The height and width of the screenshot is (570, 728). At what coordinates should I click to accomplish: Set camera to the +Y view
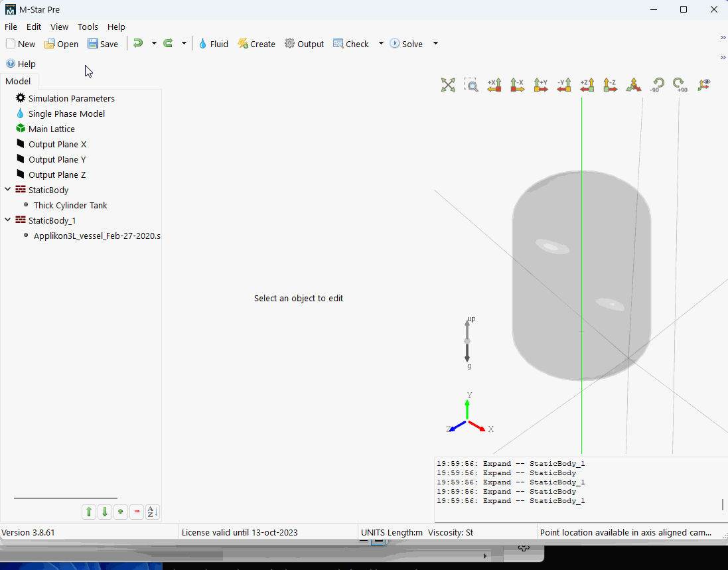[541, 85]
